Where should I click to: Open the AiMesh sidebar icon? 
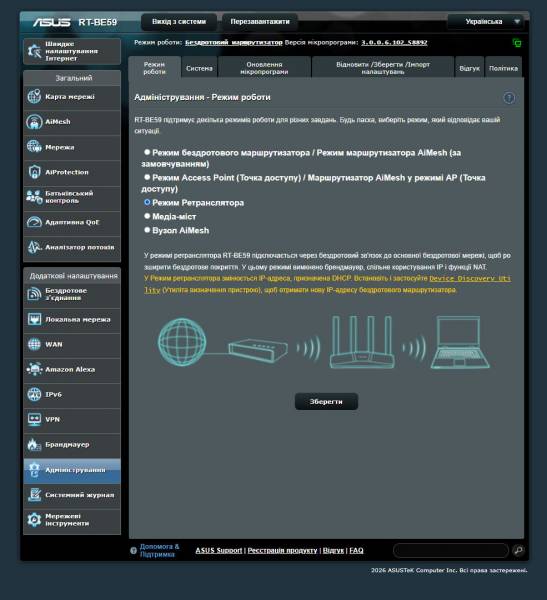[x=34, y=122]
